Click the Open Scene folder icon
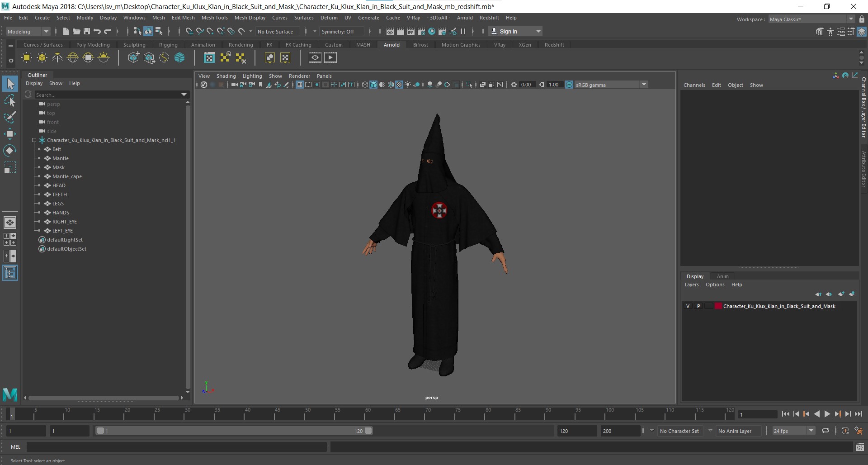Image resolution: width=868 pixels, height=465 pixels. coord(76,31)
